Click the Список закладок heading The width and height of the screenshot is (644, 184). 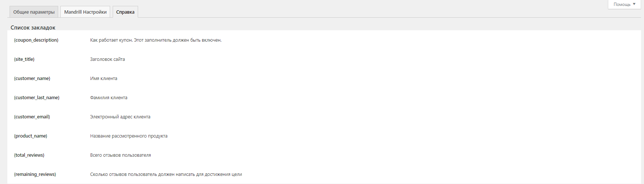[33, 28]
